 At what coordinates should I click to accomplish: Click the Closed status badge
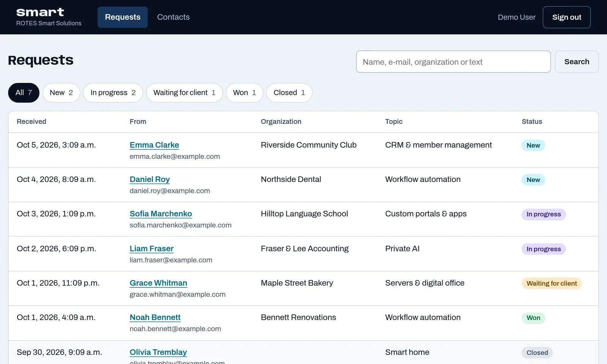click(537, 353)
